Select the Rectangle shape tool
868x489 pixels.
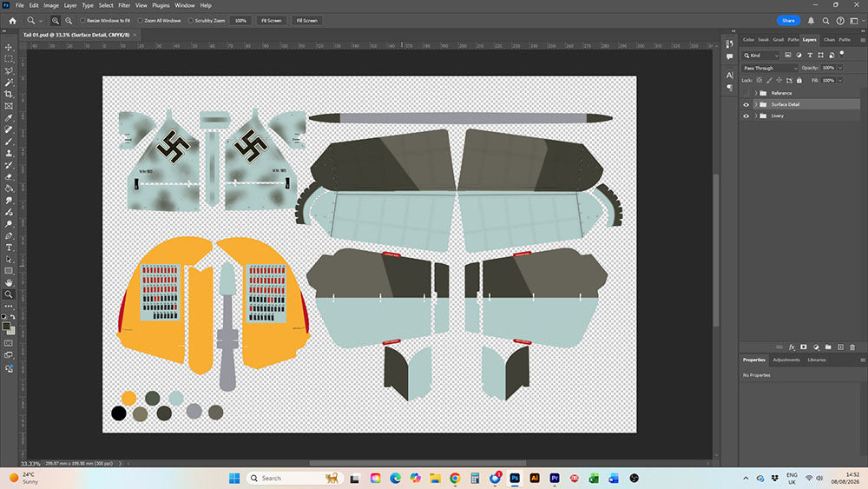click(x=9, y=271)
